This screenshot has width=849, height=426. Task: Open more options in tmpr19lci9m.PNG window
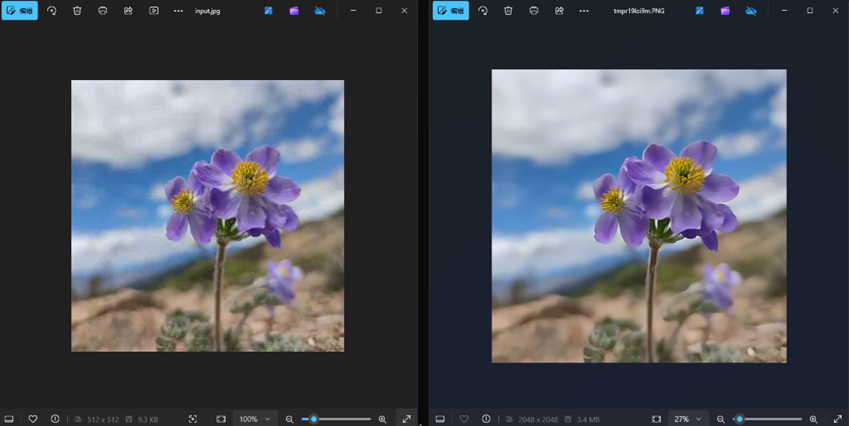(x=584, y=10)
